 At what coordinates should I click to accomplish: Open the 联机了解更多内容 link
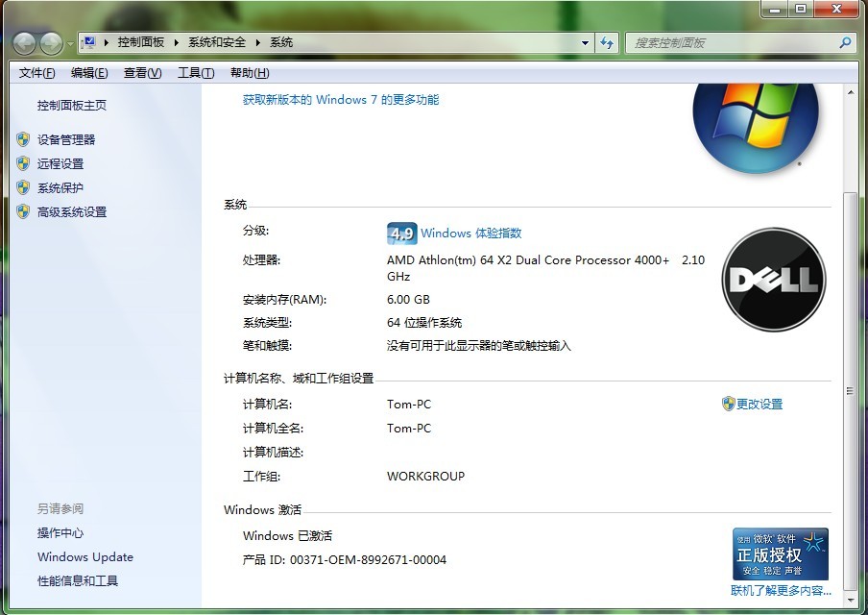click(781, 591)
